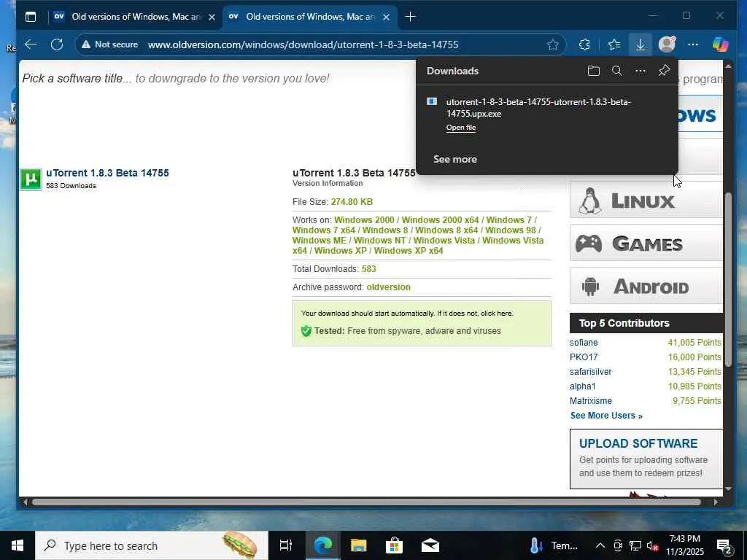Close the first Old versions tab
747x560 pixels.
pyautogui.click(x=212, y=17)
